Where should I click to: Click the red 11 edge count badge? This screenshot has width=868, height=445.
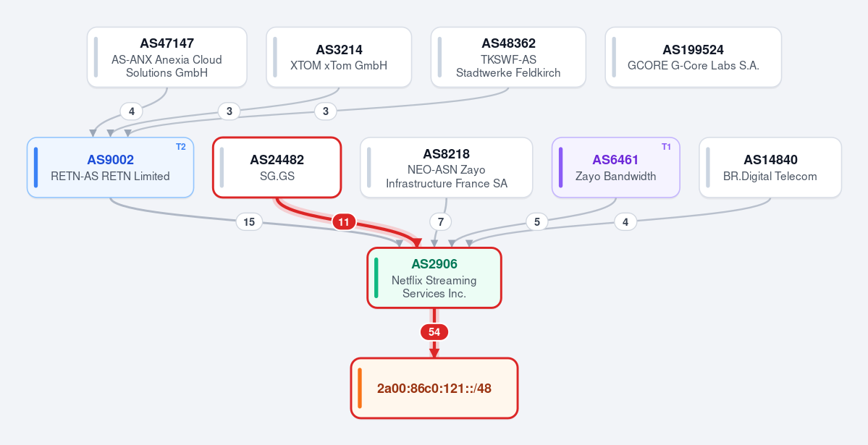344,222
